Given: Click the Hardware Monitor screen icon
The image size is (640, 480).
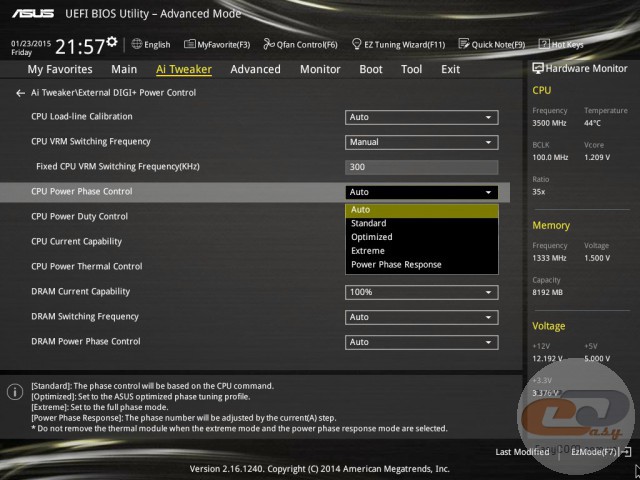Looking at the screenshot, I should pos(538,68).
